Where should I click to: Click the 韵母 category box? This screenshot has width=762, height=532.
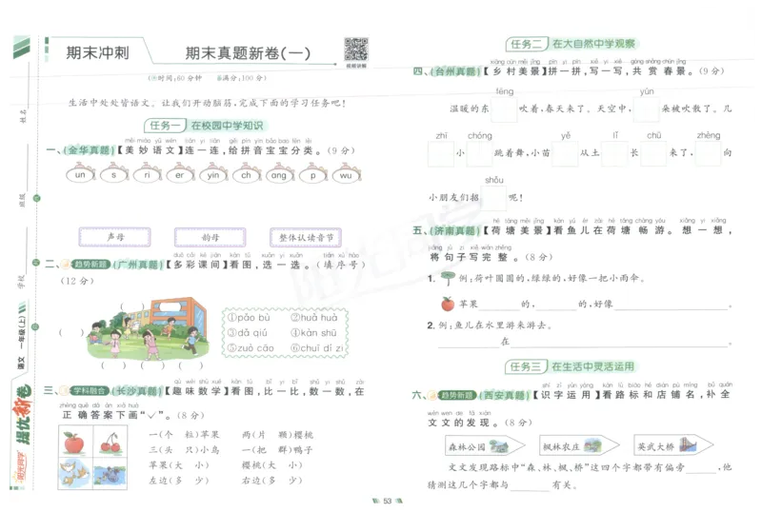pyautogui.click(x=210, y=237)
